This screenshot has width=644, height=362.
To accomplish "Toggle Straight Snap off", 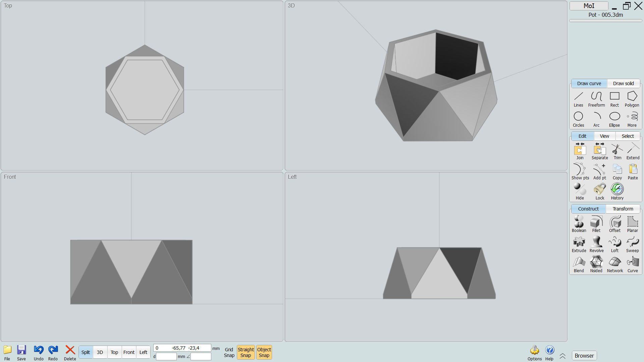I will (x=246, y=352).
